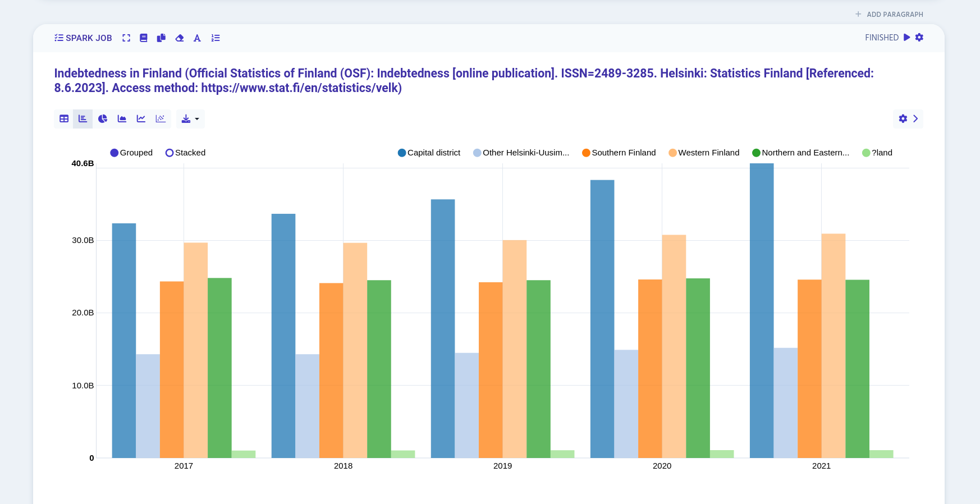Switch to table view icon
The image size is (980, 504).
[64, 119]
